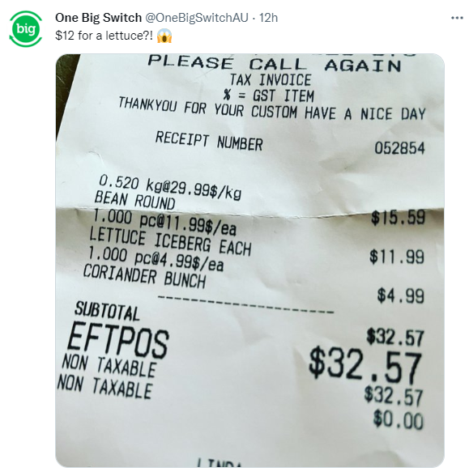The height and width of the screenshot is (476, 469).
Task: Select the TAX INVOICE line on receipt
Action: coord(271,80)
